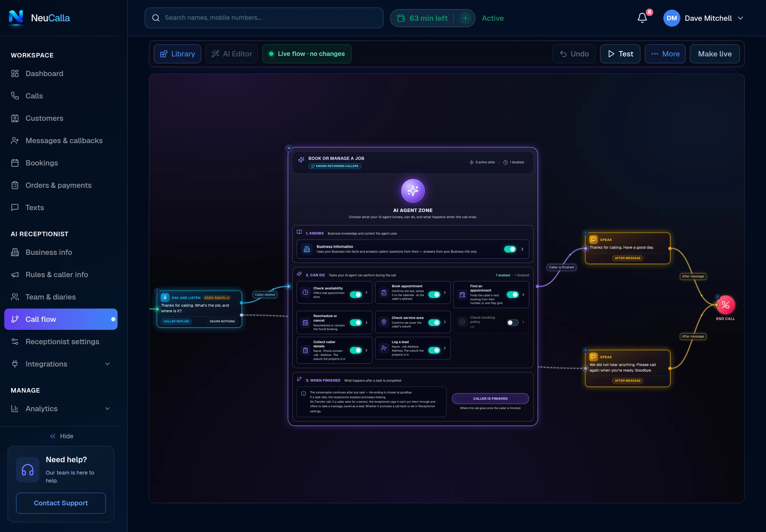Enable Check booking policy skill
The height and width of the screenshot is (532, 766).
tap(512, 322)
